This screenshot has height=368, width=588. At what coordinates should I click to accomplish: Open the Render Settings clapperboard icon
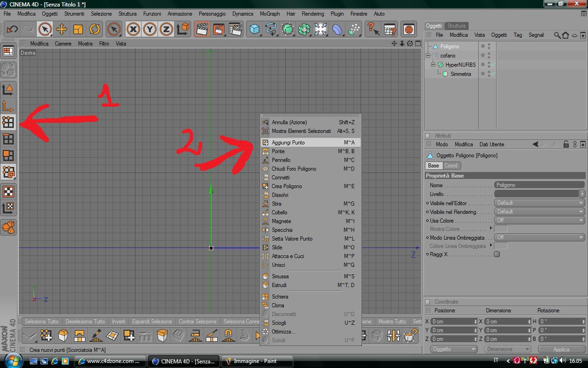pos(235,29)
